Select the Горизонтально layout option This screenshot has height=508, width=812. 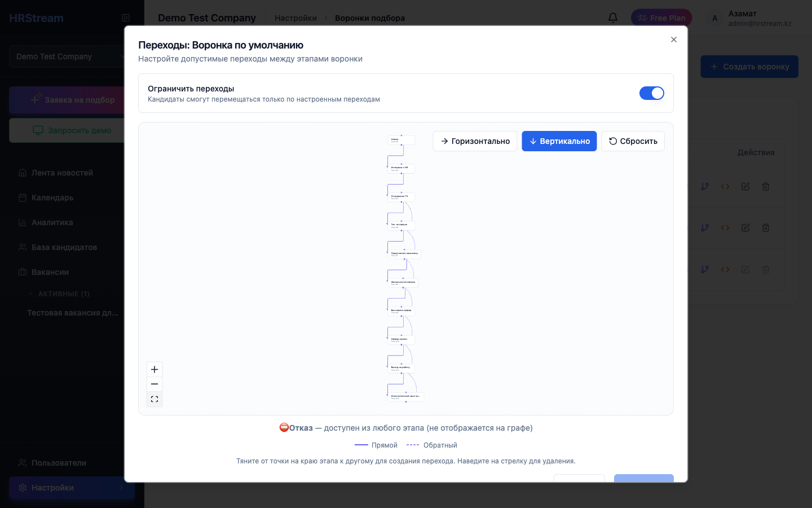click(x=475, y=141)
